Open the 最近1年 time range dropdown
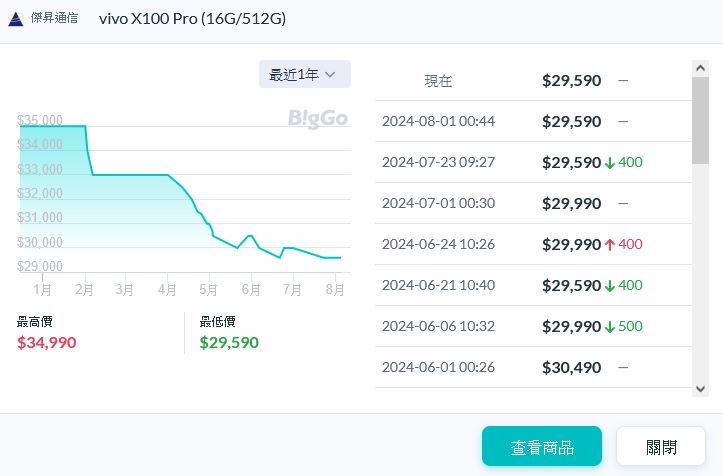 [304, 74]
